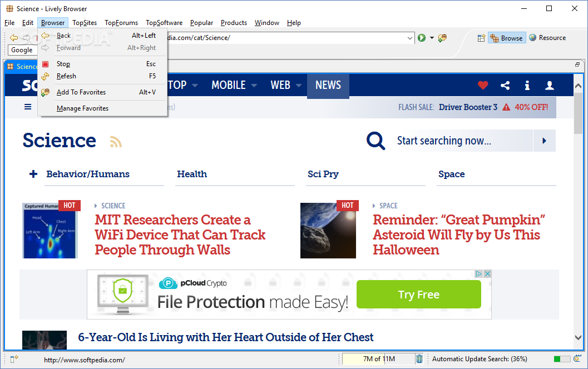Select the Science browser tab
This screenshot has height=369, width=588.
pyautogui.click(x=22, y=66)
